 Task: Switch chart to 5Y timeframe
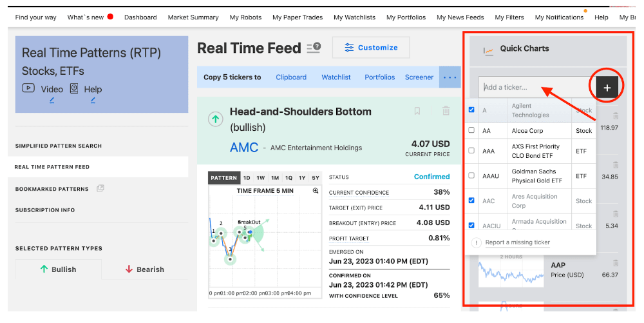(x=316, y=178)
